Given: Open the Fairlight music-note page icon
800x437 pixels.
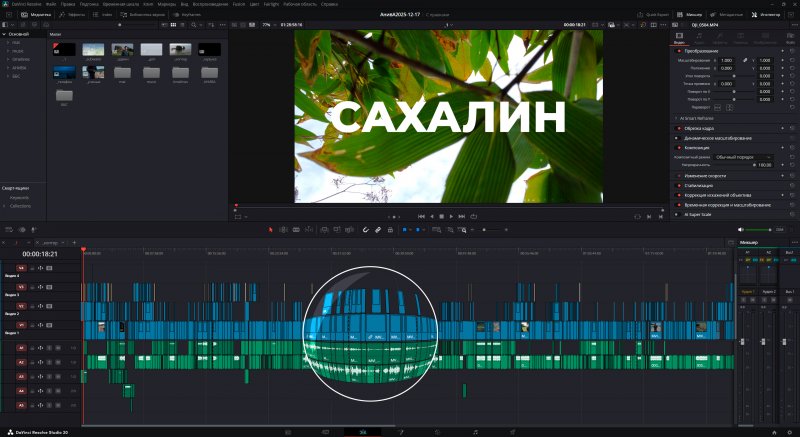Looking at the screenshot, I should point(475,432).
